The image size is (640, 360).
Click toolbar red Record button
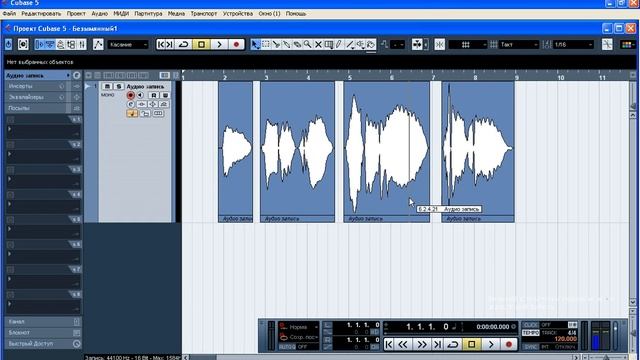236,44
